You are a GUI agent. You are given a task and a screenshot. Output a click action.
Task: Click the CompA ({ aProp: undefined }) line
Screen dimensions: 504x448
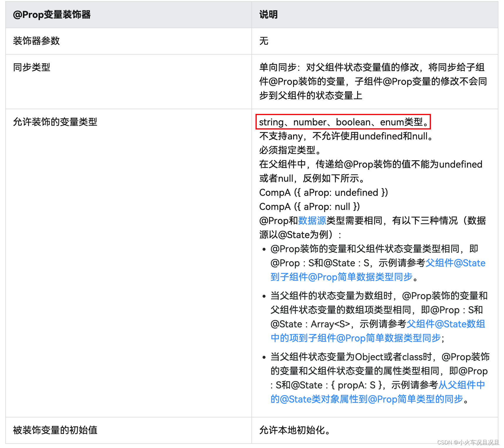point(324,193)
